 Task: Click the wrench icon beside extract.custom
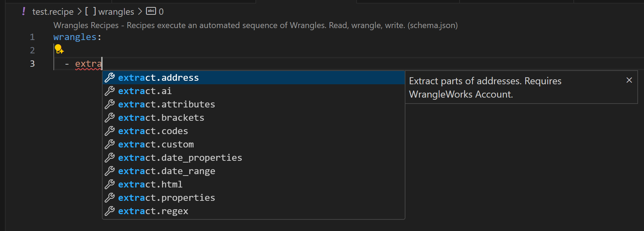click(x=109, y=144)
